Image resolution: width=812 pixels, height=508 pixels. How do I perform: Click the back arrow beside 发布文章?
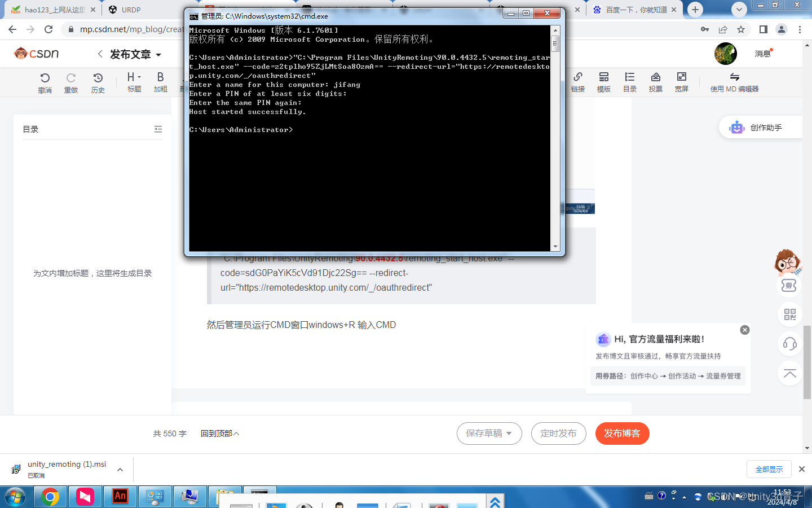click(x=100, y=54)
